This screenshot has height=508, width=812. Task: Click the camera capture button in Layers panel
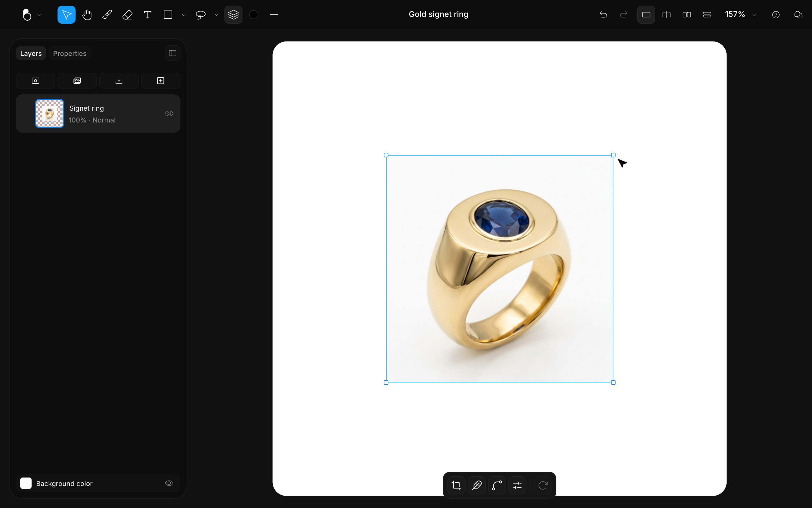pyautogui.click(x=36, y=81)
